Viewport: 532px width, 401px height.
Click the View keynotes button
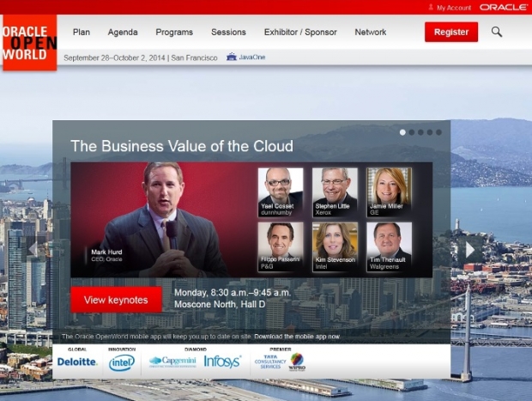[x=116, y=300]
